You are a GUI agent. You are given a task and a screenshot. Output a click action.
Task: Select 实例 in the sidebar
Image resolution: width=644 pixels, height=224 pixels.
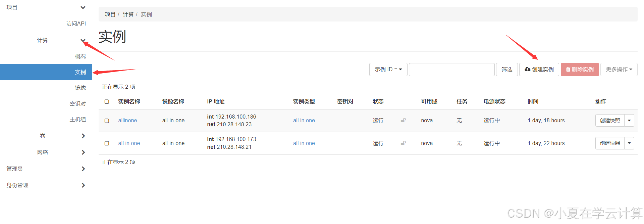click(46, 72)
